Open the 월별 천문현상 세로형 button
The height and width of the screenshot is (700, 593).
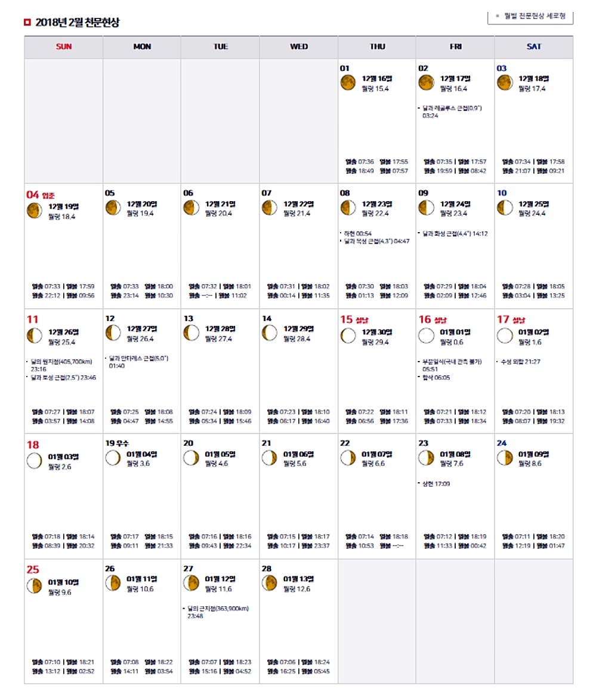[x=530, y=16]
